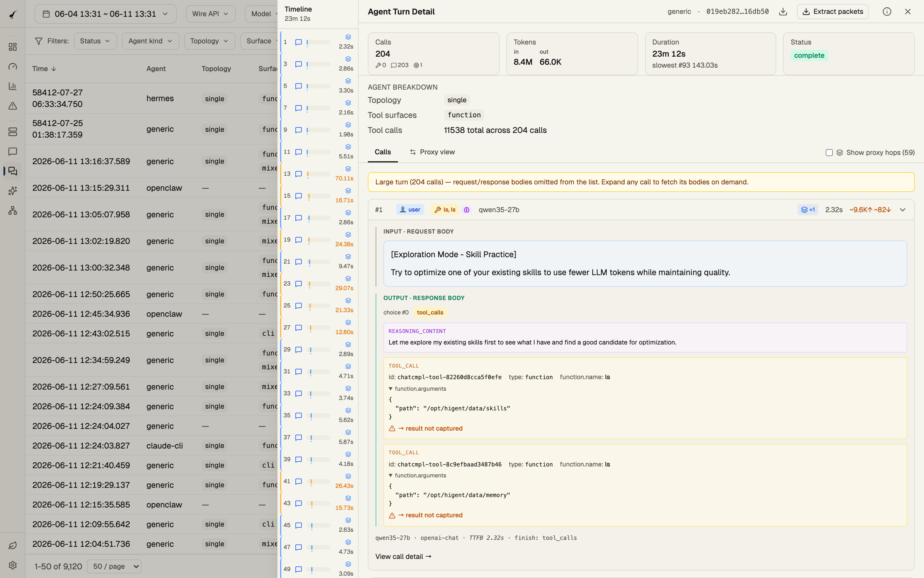
Task: Open the network topology icon in sidebar
Action: [x=13, y=210]
